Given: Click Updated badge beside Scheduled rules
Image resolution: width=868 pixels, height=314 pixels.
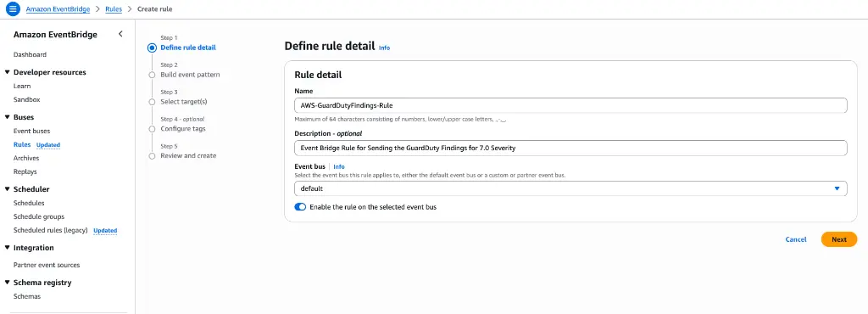Looking at the screenshot, I should [x=105, y=230].
